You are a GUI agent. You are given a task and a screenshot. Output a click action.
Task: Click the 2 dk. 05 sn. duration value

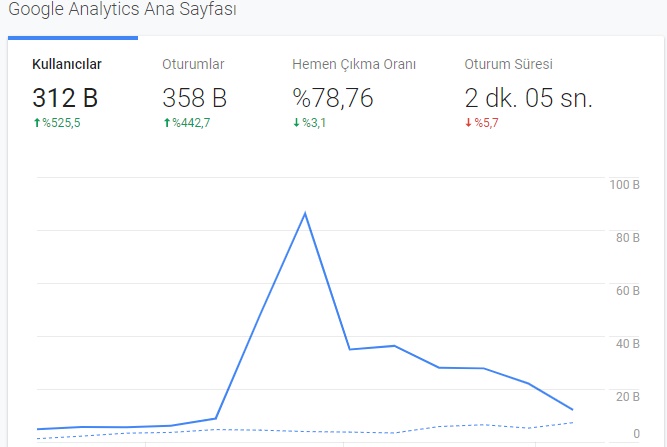528,98
